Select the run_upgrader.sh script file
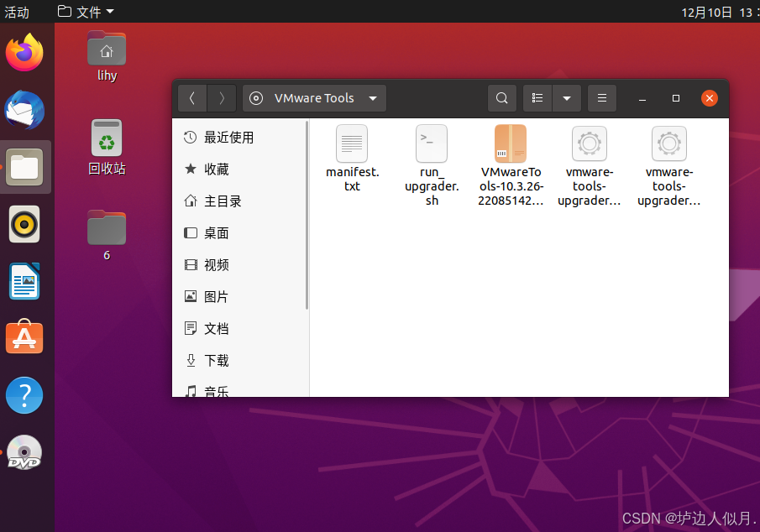 (x=432, y=165)
